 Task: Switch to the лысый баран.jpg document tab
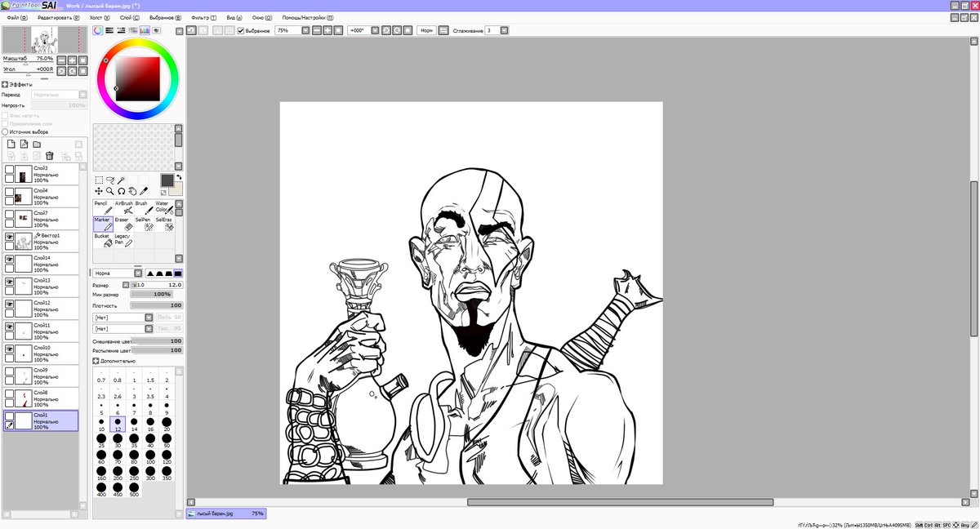226,513
